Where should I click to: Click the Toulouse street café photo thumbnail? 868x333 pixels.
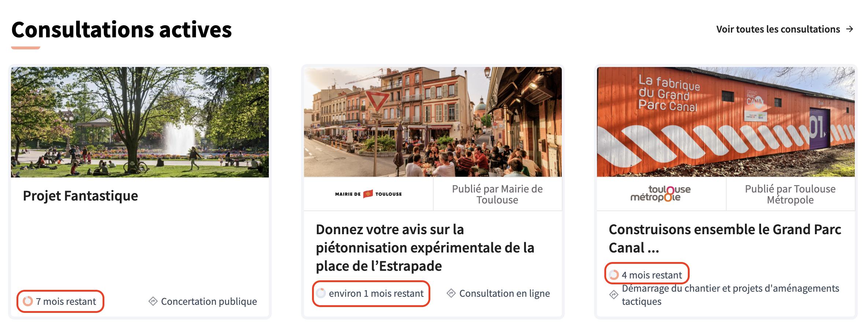click(433, 122)
